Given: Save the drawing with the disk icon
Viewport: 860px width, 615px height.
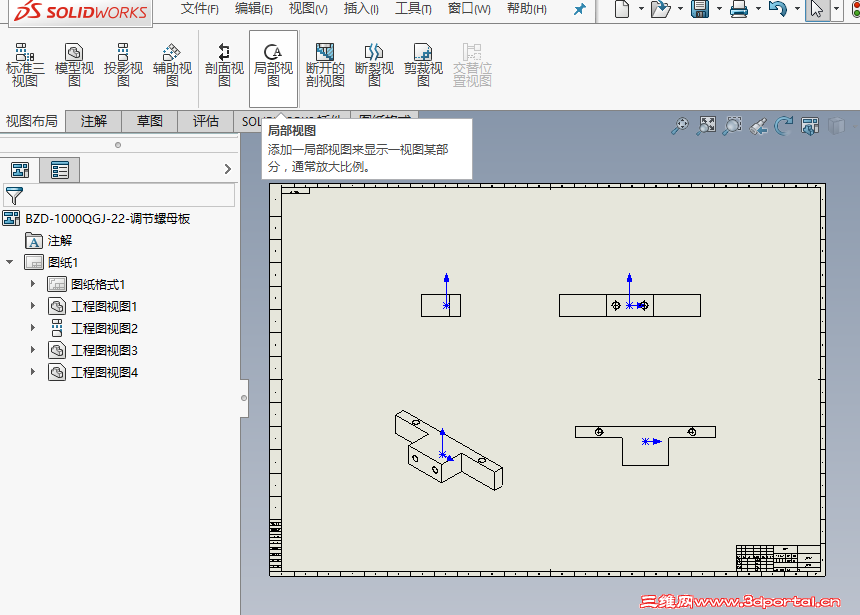Looking at the screenshot, I should 700,9.
